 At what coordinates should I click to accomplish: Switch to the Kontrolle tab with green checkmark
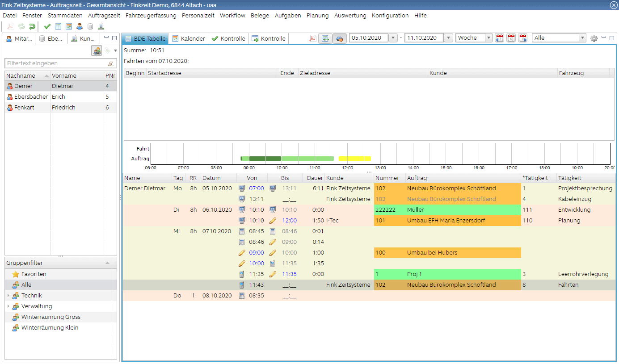pos(228,38)
